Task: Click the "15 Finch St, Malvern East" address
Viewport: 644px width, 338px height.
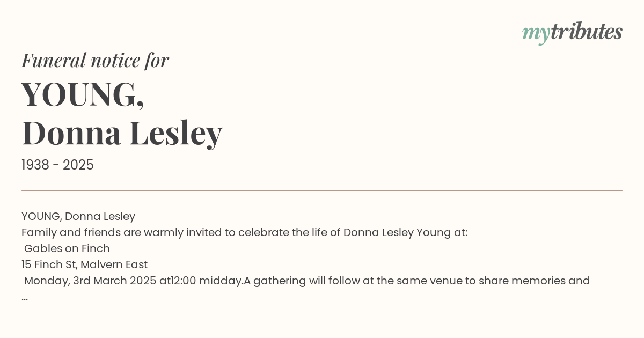Action: coord(84,264)
